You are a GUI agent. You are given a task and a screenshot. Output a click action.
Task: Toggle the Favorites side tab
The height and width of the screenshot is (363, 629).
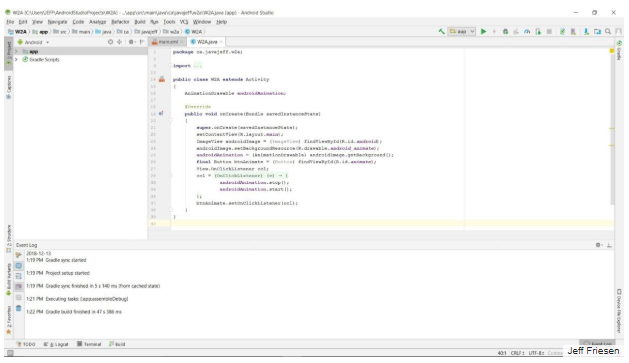click(x=8, y=320)
